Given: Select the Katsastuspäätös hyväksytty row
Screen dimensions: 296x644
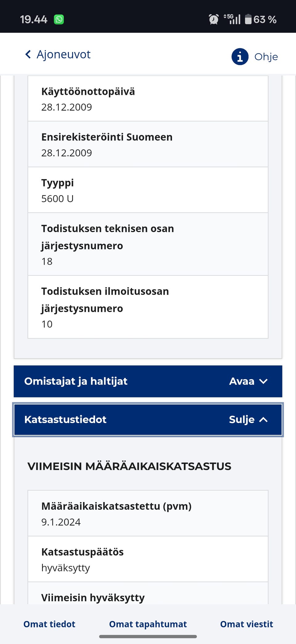Looking at the screenshot, I should pos(148,559).
